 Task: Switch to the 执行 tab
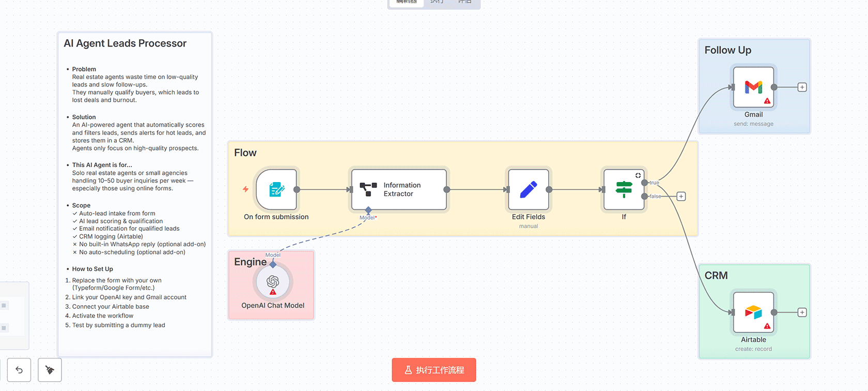point(437,2)
